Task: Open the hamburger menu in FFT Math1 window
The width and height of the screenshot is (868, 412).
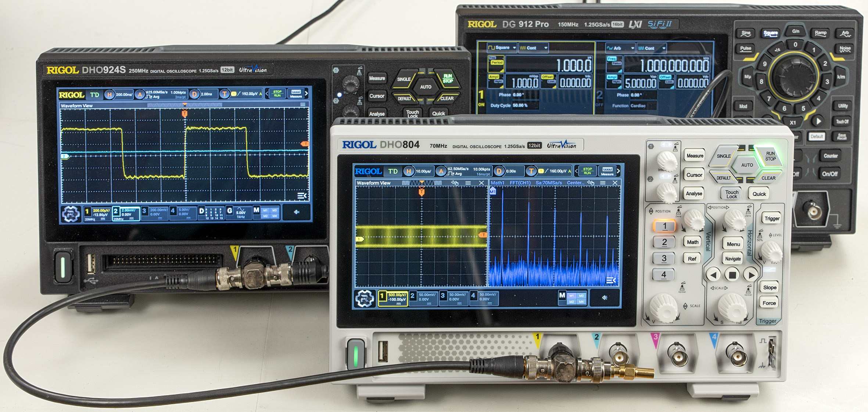Action: tap(603, 183)
